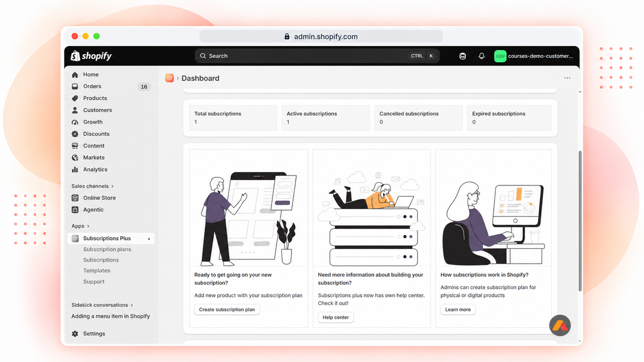
Task: Click the search magnifier icon
Action: (203, 56)
